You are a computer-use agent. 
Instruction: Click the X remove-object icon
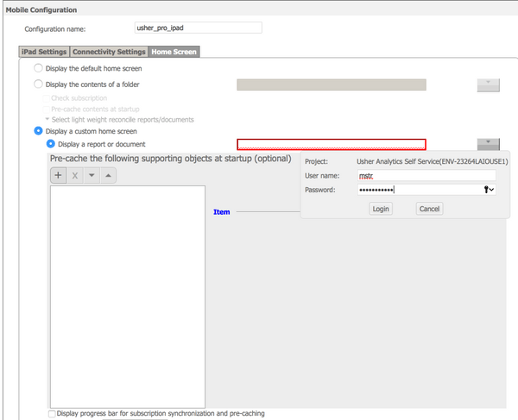(x=75, y=175)
